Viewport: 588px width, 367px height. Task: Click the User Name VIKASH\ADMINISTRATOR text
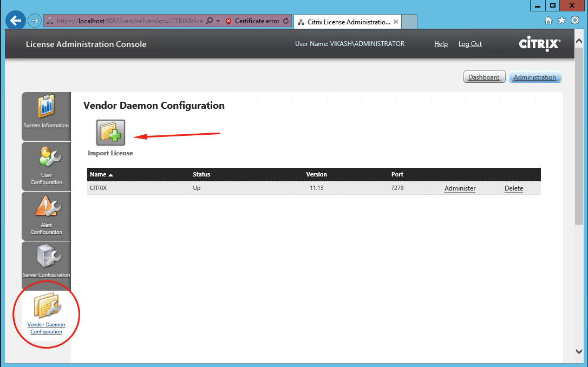click(350, 44)
